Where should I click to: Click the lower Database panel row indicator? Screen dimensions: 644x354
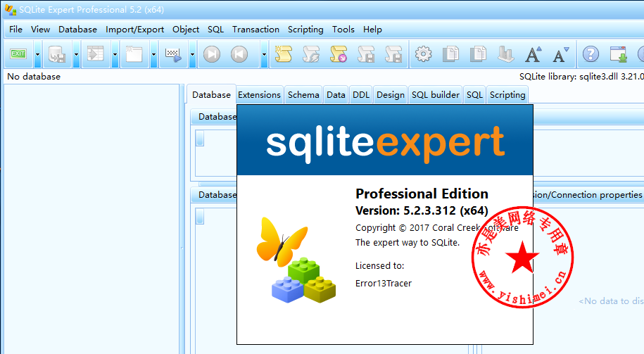200,216
